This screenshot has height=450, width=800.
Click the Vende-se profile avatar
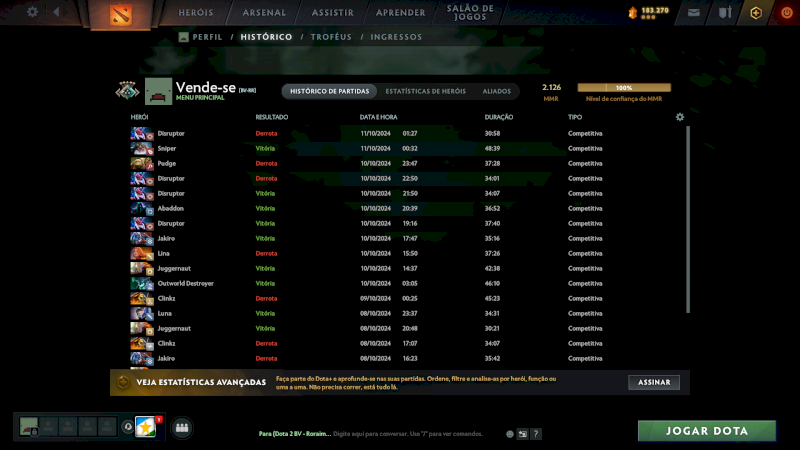tap(158, 91)
